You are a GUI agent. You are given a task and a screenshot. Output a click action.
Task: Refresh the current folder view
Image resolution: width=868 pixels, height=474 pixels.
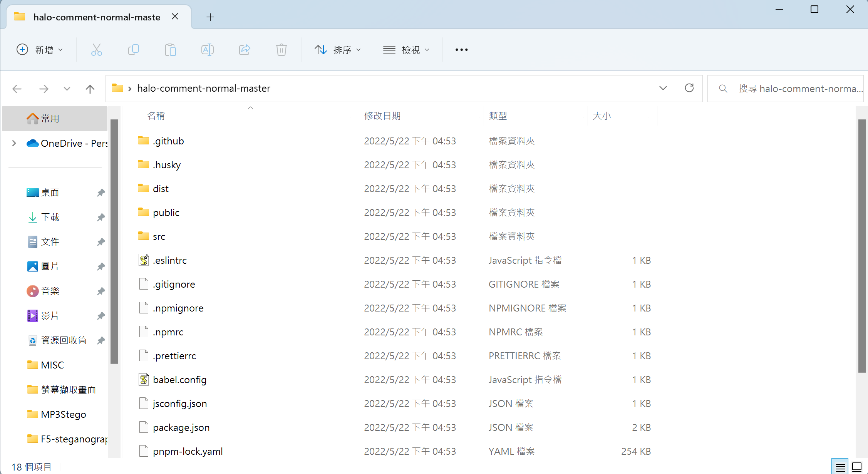pos(689,88)
